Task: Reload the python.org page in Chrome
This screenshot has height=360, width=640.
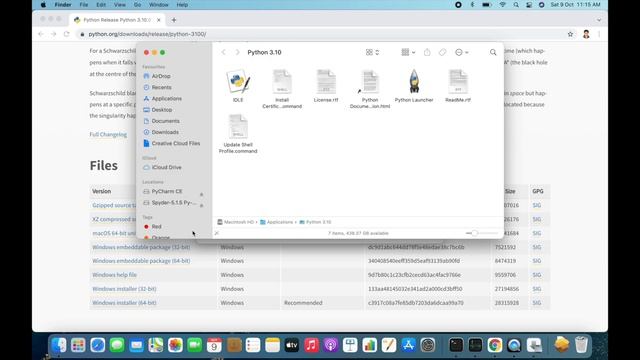Action: point(67,34)
